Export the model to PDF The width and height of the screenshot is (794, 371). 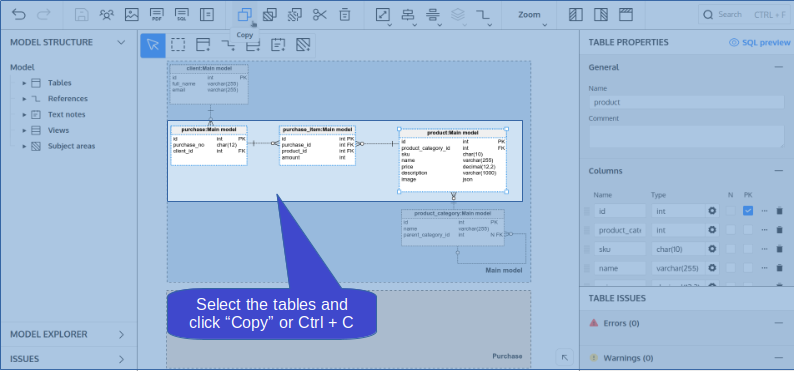click(157, 15)
